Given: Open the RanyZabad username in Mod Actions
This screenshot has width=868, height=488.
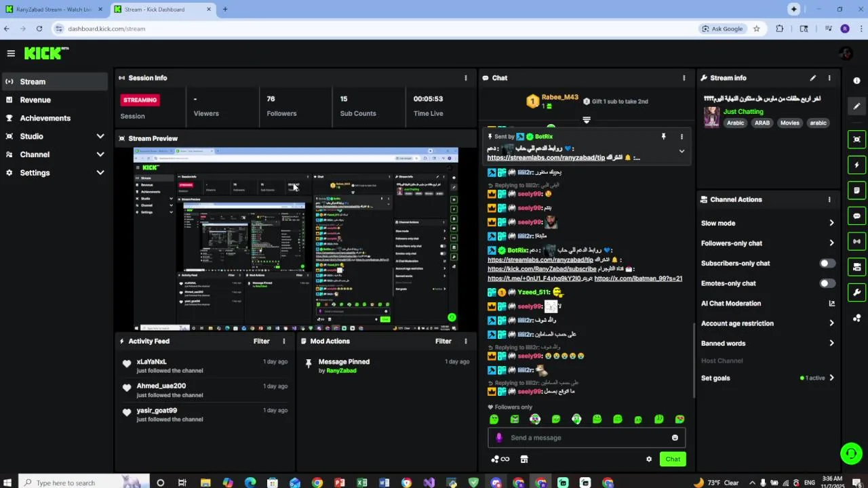Looking at the screenshot, I should [x=341, y=371].
